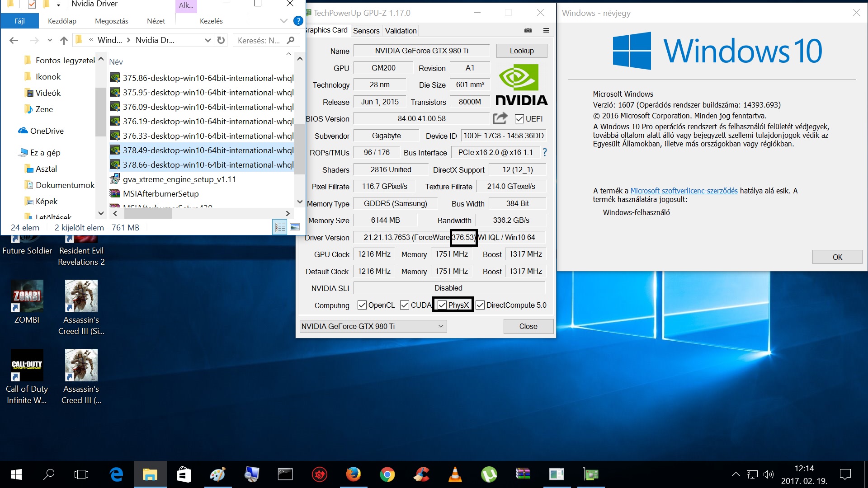Switch to the Validation tab in GPU-Z
The height and width of the screenshot is (488, 868).
pos(401,31)
